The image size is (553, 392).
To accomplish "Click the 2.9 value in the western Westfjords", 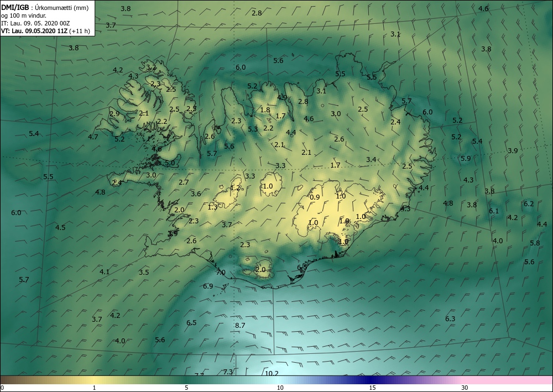I will [x=114, y=113].
